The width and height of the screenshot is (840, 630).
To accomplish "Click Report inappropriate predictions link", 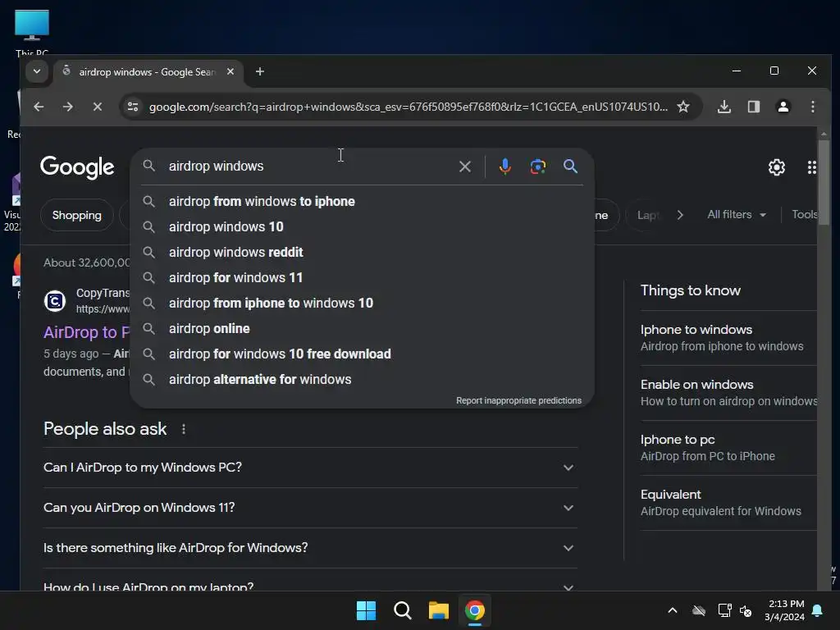I will [x=518, y=400].
